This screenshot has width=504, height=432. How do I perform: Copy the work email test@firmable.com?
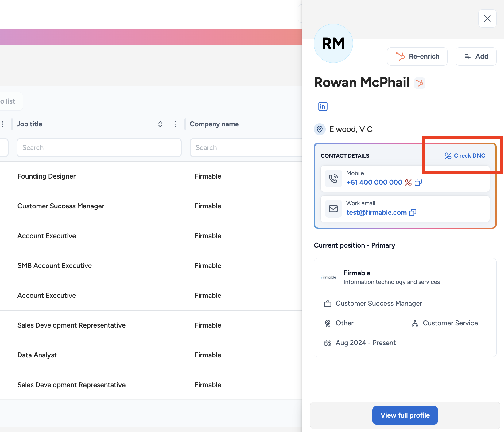point(413,213)
